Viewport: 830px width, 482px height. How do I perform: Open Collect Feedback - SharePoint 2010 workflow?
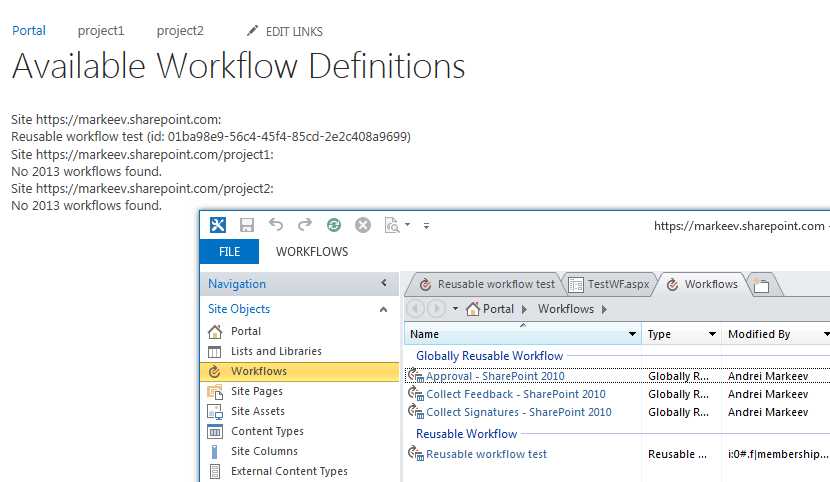click(516, 394)
